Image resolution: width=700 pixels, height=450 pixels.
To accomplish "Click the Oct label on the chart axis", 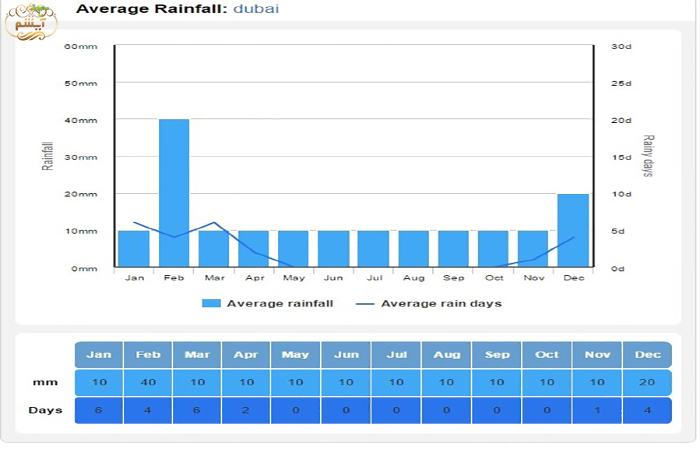I will point(494,278).
